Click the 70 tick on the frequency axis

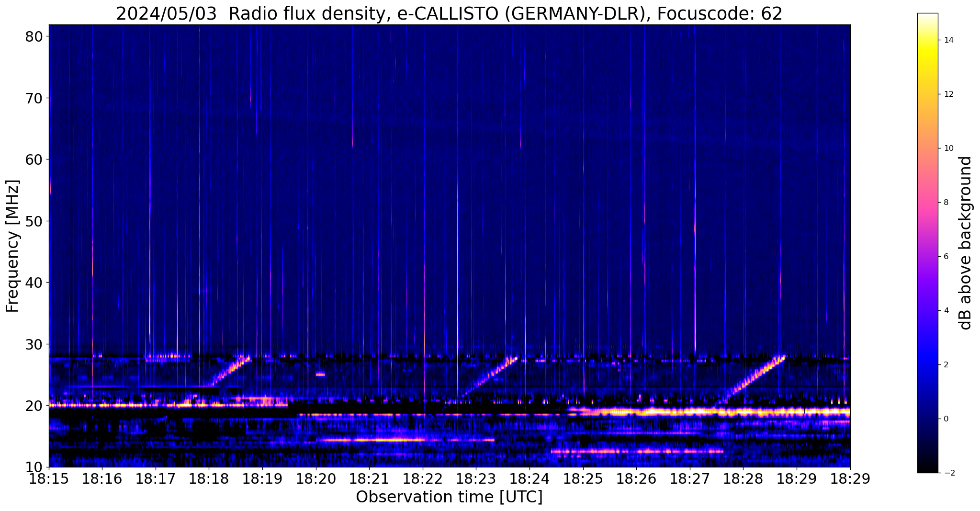pyautogui.click(x=34, y=98)
